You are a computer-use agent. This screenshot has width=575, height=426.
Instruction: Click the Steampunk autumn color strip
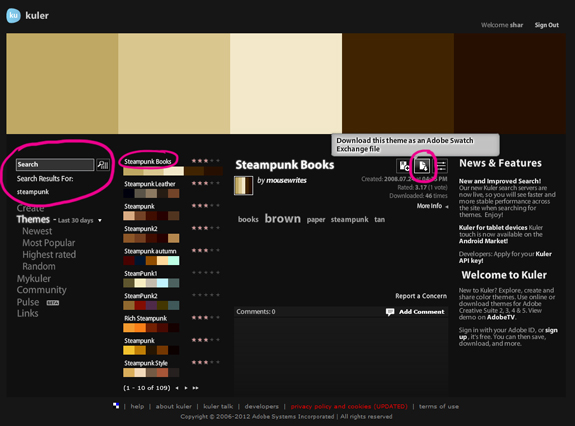[151, 261]
